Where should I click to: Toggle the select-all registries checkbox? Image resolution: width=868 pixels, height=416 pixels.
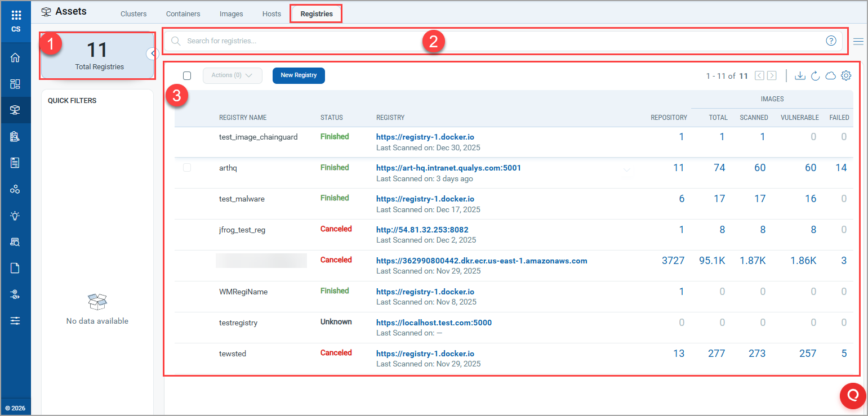[187, 75]
